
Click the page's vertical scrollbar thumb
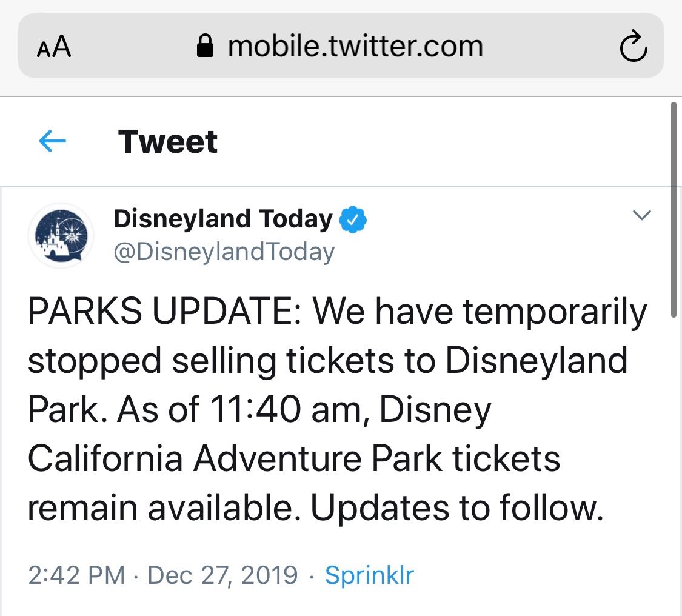674,210
